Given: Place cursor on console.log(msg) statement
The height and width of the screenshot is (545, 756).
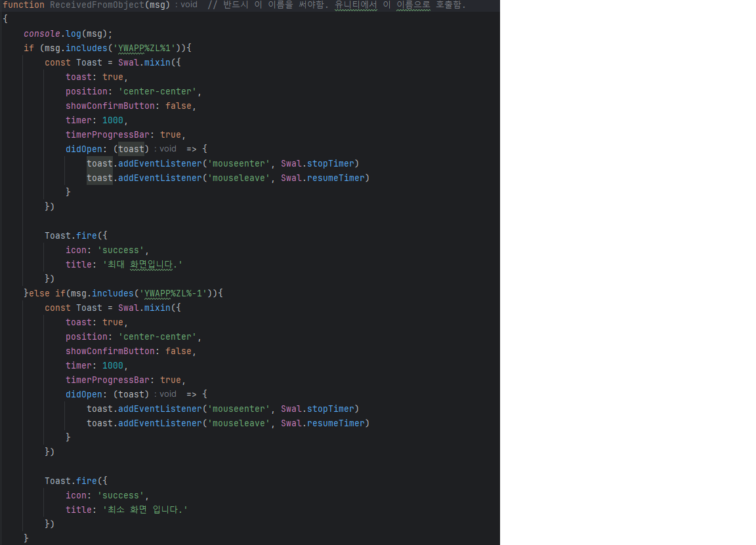Looking at the screenshot, I should pos(68,33).
